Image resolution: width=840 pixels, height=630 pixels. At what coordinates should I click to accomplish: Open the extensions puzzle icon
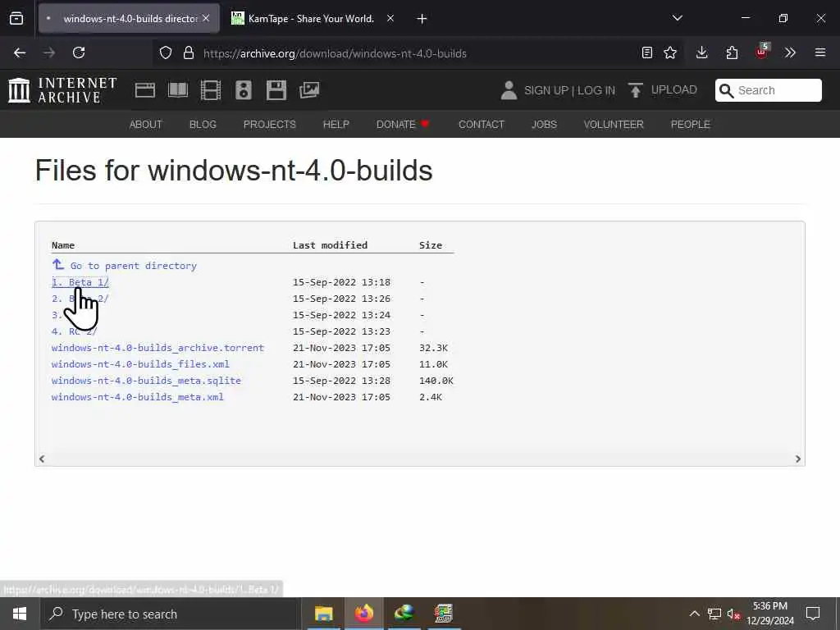click(x=732, y=52)
